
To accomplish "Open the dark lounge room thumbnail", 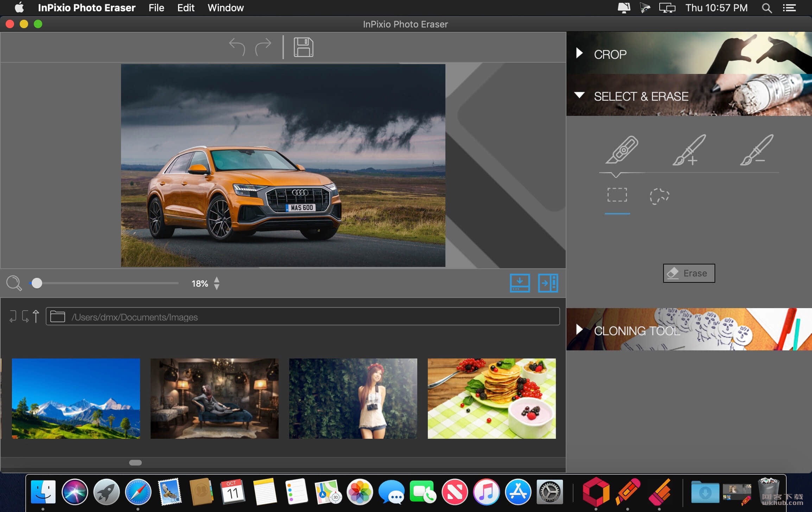I will pos(215,399).
